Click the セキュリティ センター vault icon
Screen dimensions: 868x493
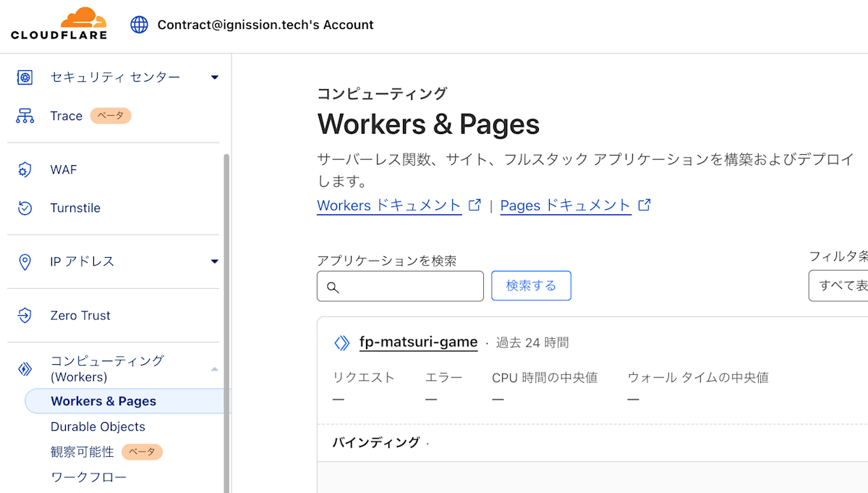(25, 77)
